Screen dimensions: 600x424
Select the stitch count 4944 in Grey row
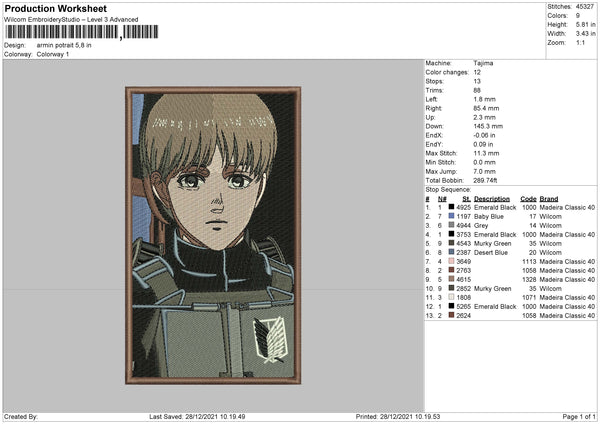(463, 225)
